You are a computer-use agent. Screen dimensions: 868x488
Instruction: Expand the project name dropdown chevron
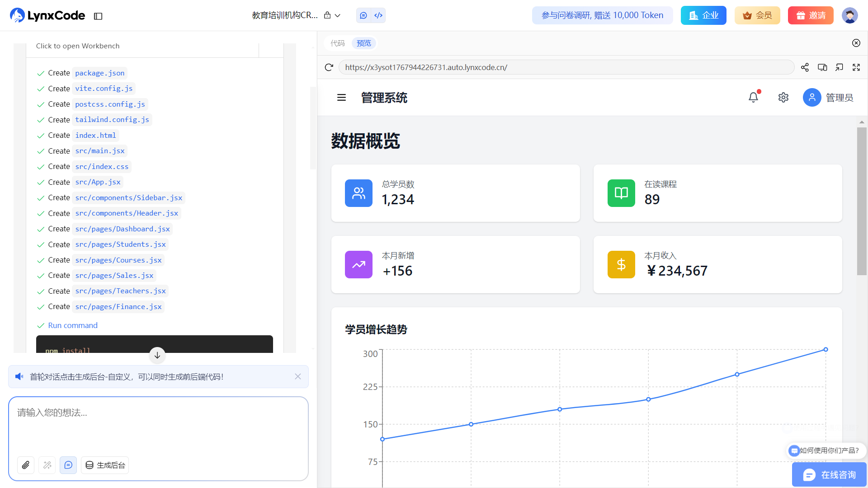[338, 15]
